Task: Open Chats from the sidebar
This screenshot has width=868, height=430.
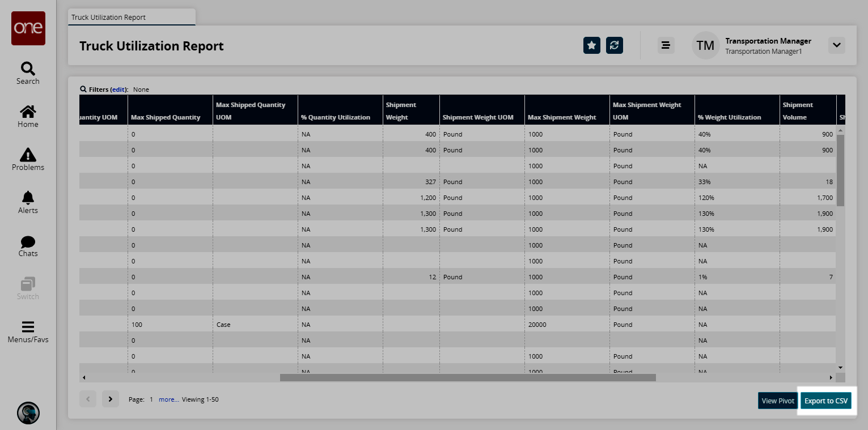Action: 28,246
